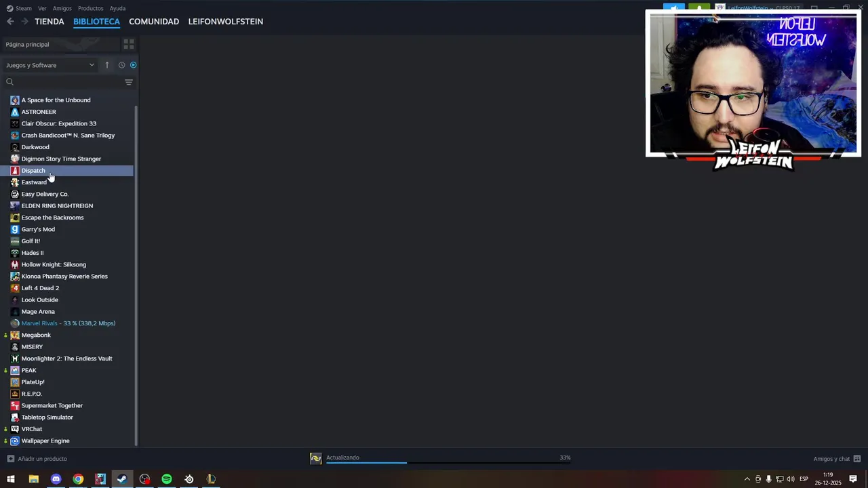Screen dimensions: 868x488
Task: Open Amigos y chat
Action: [x=837, y=459]
